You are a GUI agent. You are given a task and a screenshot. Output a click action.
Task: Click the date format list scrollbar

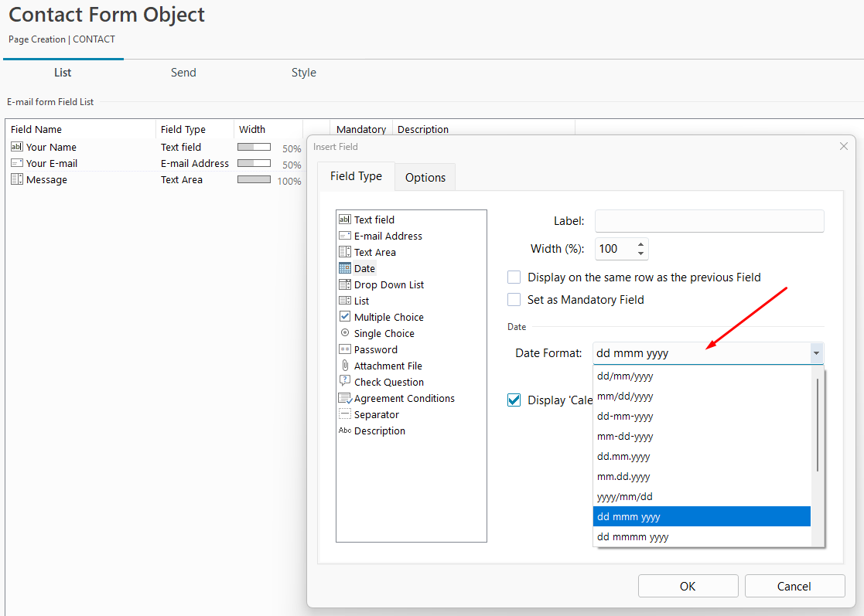817,425
